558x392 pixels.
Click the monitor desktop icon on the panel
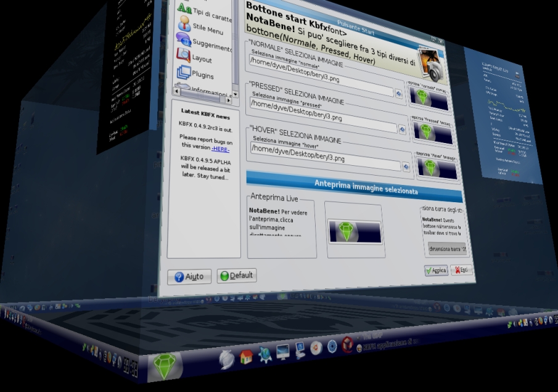(x=283, y=352)
